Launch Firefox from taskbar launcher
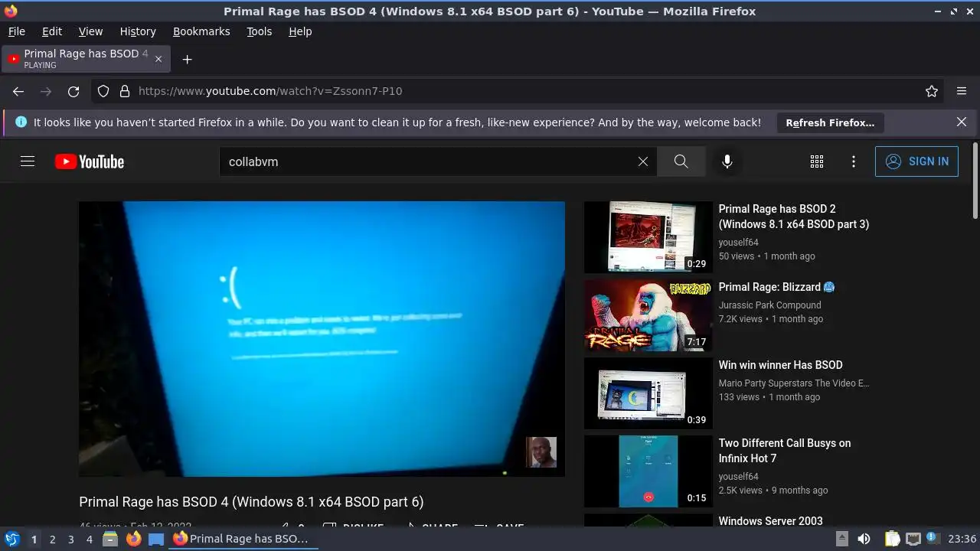Image resolution: width=980 pixels, height=551 pixels. (133, 539)
